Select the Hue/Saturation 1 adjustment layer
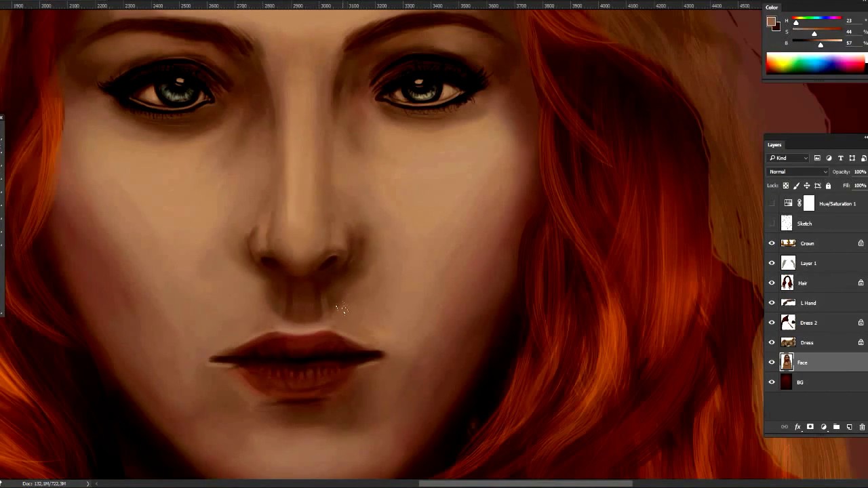Screen dimensions: 868x488 click(x=837, y=203)
